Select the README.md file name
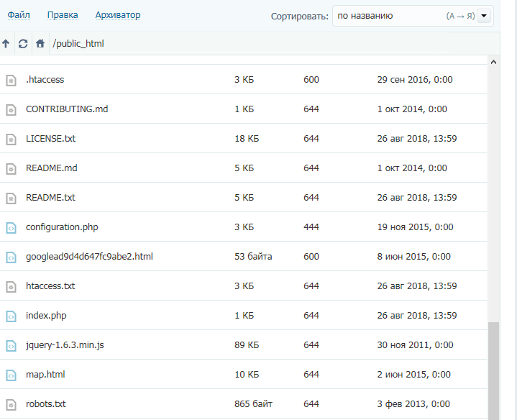 click(51, 168)
